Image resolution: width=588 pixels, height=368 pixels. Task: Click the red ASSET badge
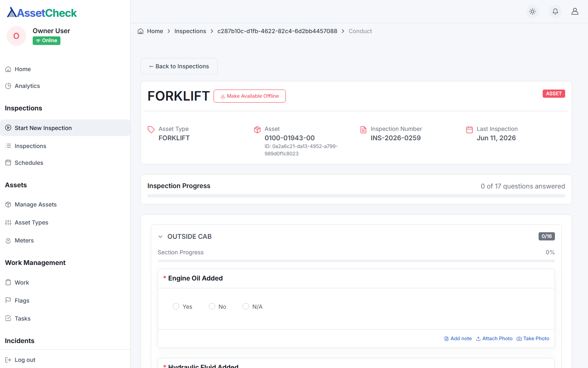click(x=554, y=94)
